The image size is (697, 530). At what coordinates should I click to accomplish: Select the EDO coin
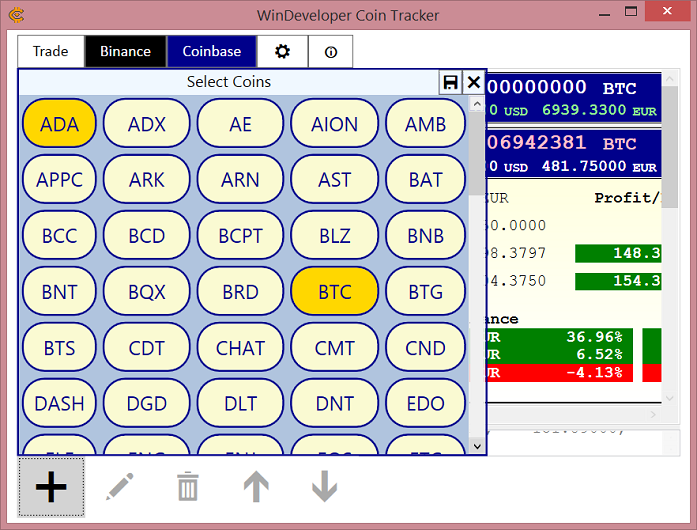[425, 403]
